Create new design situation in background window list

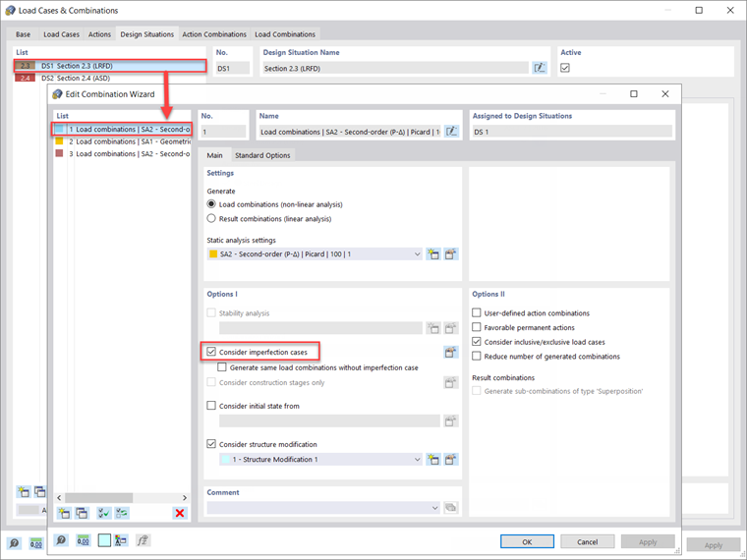(23, 491)
